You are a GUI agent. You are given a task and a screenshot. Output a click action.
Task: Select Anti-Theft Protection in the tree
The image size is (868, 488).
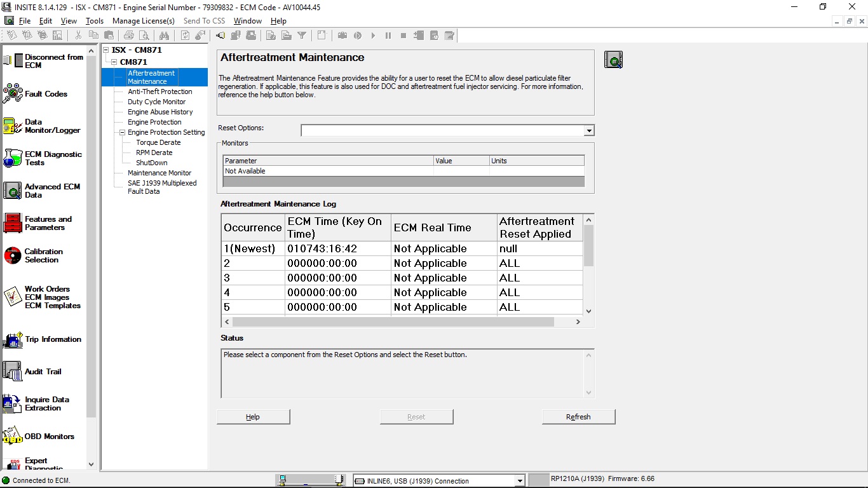(159, 91)
